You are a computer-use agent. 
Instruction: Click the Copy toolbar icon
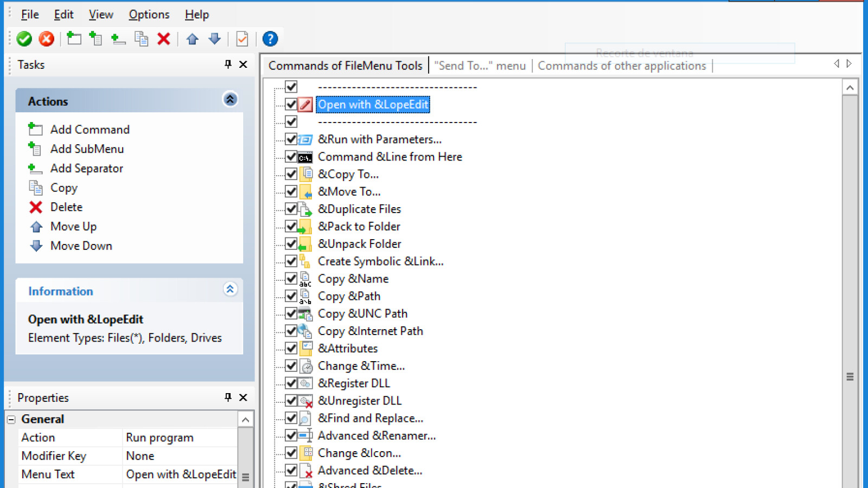click(142, 38)
